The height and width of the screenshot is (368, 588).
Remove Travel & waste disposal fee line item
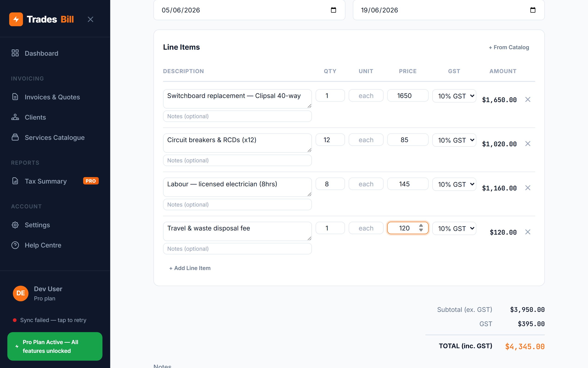tap(528, 232)
